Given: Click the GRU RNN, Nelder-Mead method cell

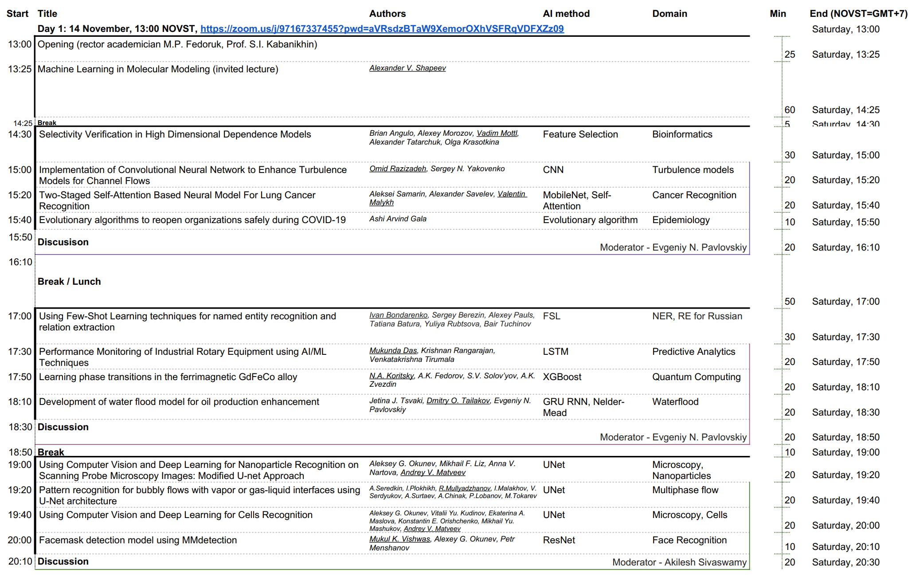Looking at the screenshot, I should [583, 407].
